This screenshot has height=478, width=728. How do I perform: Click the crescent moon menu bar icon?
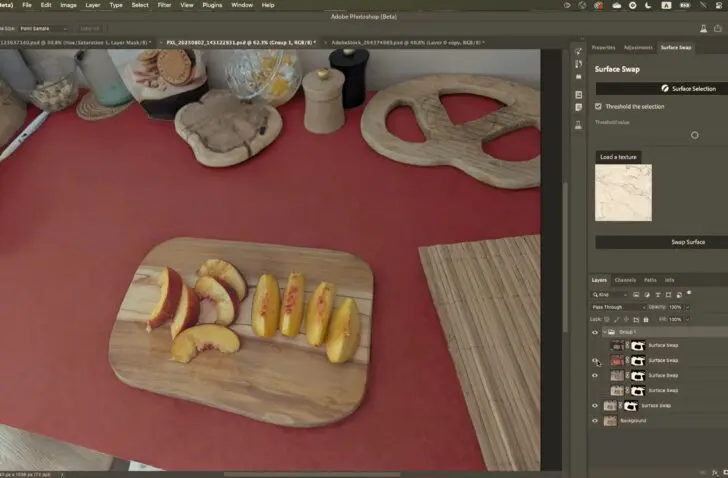tap(648, 6)
